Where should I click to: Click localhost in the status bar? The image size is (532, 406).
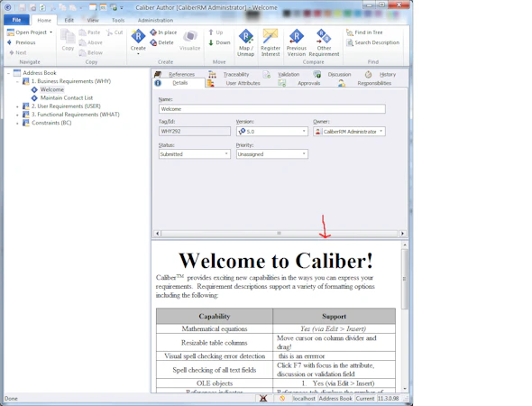point(304,399)
